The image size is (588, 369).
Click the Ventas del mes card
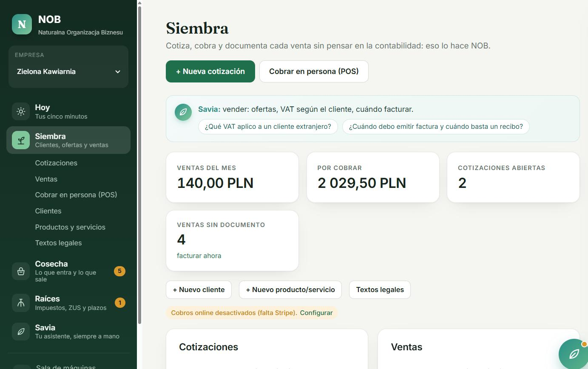tap(232, 177)
